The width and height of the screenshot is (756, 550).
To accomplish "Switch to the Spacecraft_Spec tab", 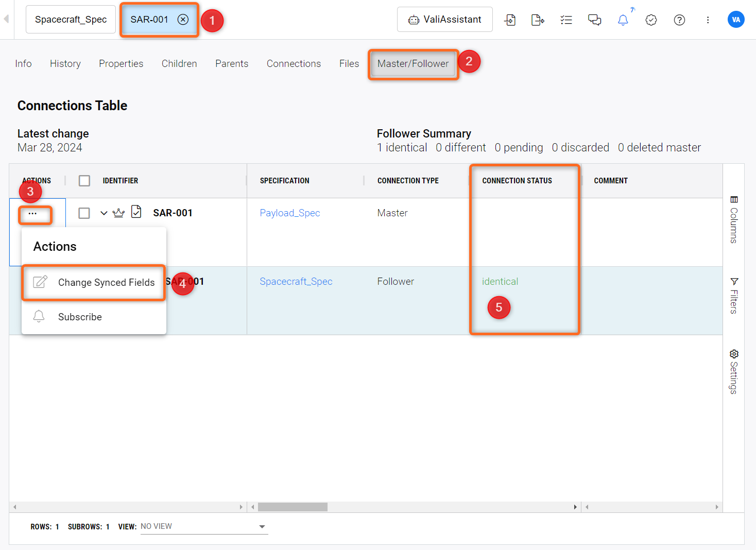I will (x=71, y=20).
